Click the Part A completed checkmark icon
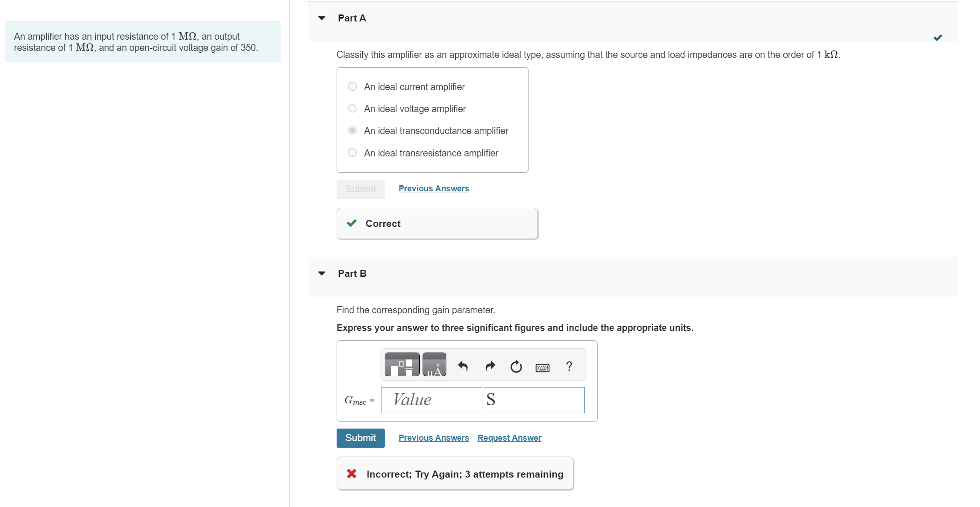 point(938,38)
